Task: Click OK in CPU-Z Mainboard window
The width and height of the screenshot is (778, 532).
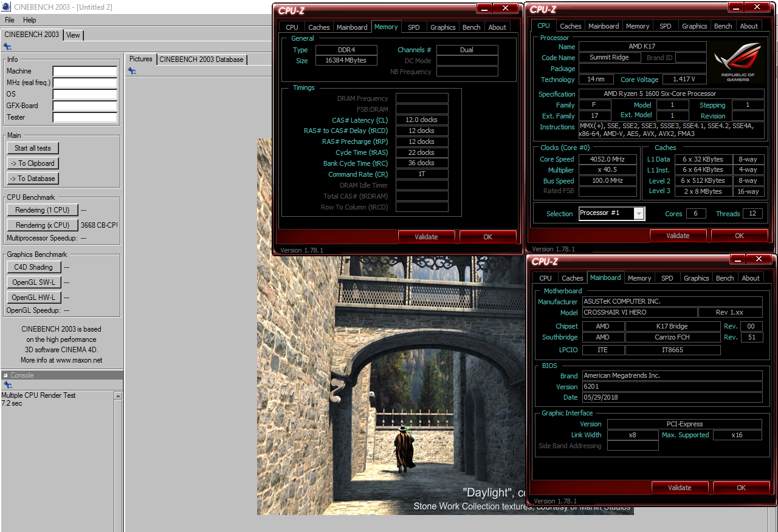Action: 741,488
